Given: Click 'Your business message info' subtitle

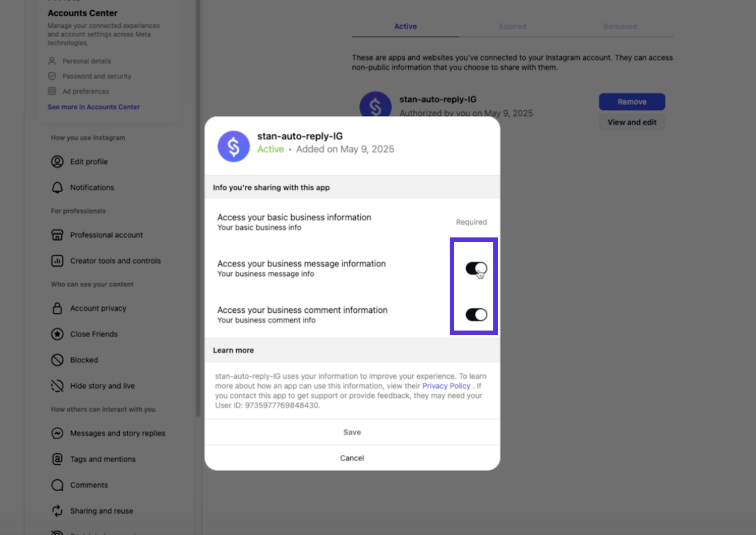Looking at the screenshot, I should pos(266,274).
